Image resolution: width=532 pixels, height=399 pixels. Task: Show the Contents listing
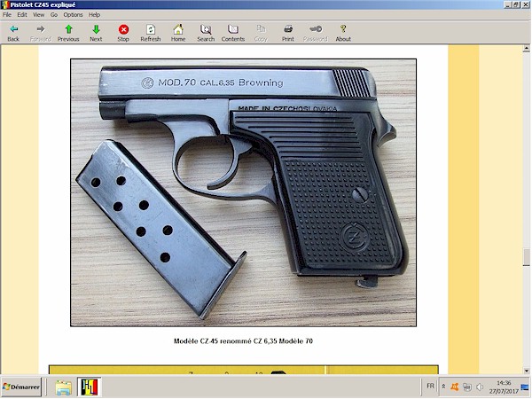point(233,33)
